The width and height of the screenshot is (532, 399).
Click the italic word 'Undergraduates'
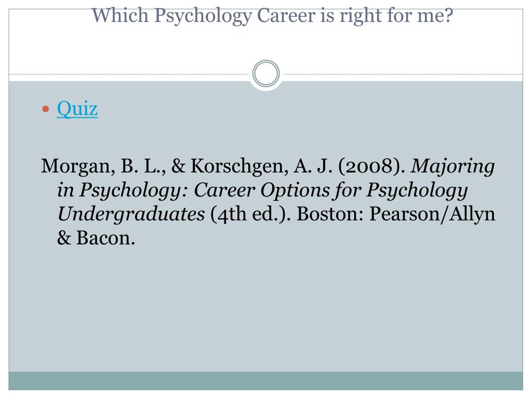click(131, 214)
